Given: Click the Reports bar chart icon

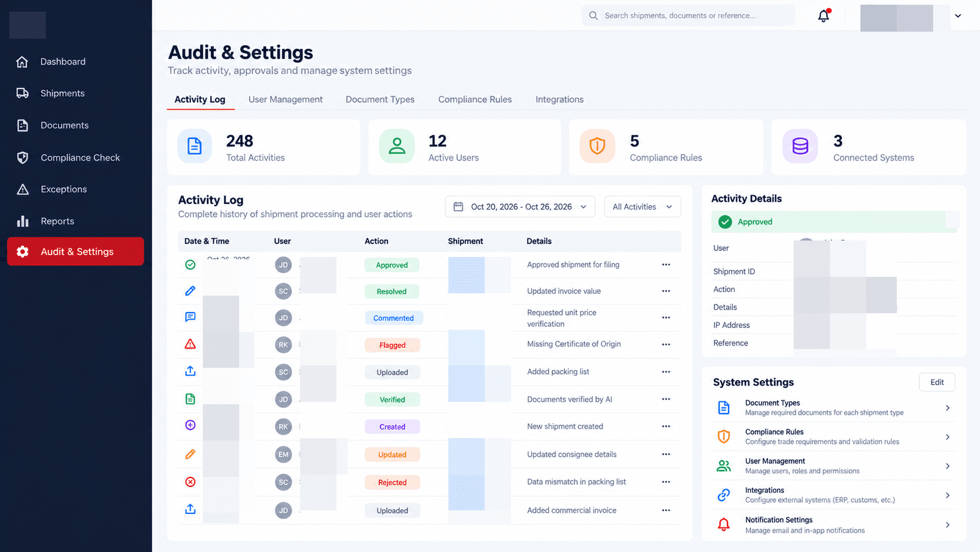Looking at the screenshot, I should [x=22, y=221].
